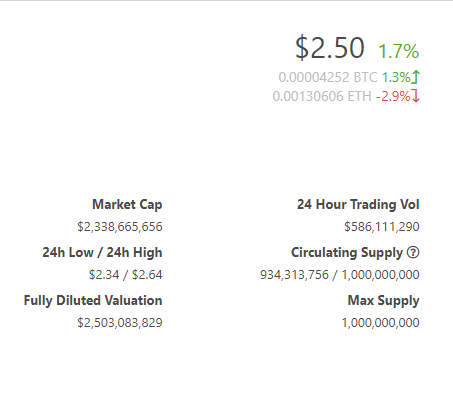Click the $2,503,083,829 valuation amount
This screenshot has width=453, height=407.
[x=120, y=323]
